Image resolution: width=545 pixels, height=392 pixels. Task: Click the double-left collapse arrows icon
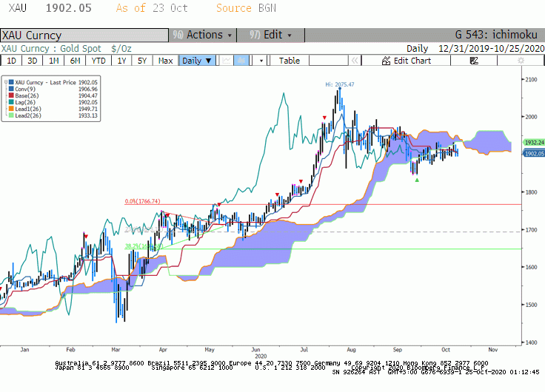click(355, 61)
